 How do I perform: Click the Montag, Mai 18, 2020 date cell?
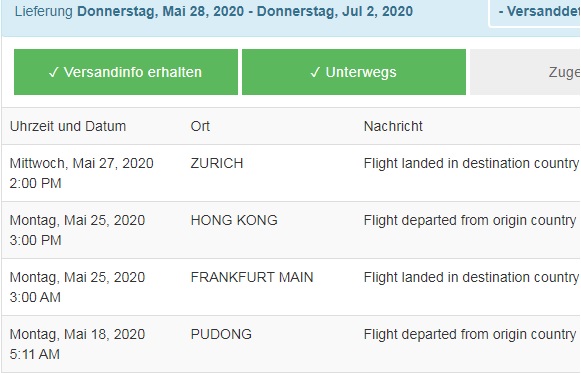[77, 334]
